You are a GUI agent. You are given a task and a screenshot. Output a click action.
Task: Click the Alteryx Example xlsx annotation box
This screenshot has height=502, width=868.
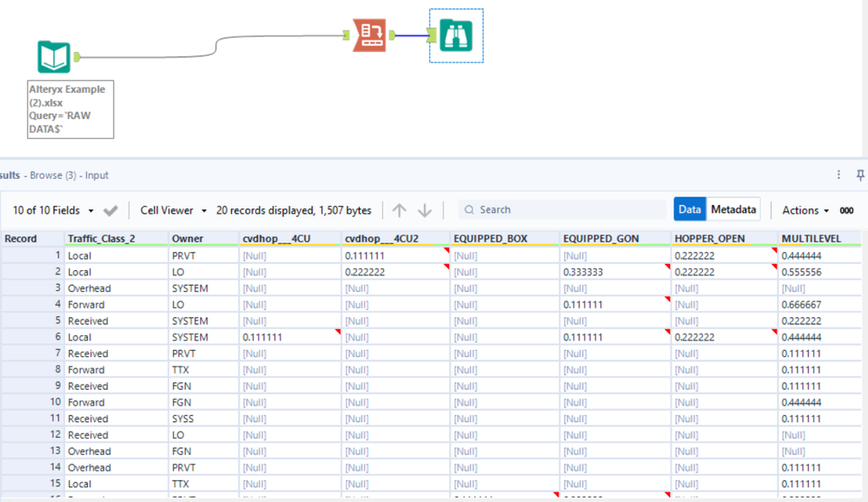click(x=70, y=109)
